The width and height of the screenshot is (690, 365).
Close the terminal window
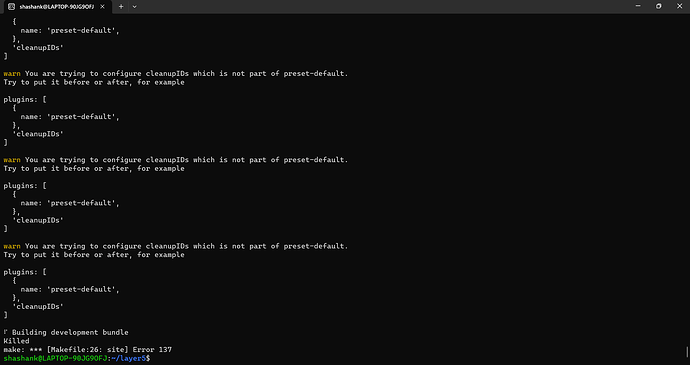[x=679, y=6]
